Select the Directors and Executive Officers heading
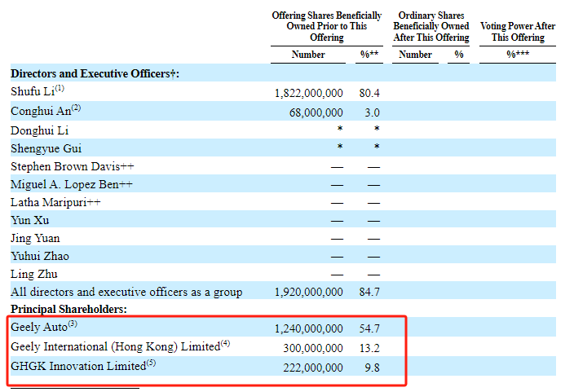The width and height of the screenshot is (574, 392). (x=93, y=74)
